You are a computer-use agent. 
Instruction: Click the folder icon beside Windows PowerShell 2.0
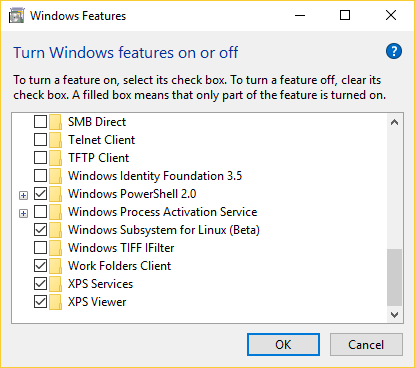[55, 194]
